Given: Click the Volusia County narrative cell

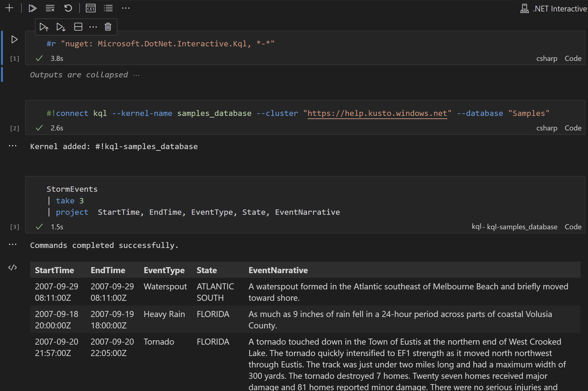Looking at the screenshot, I should (400, 320).
